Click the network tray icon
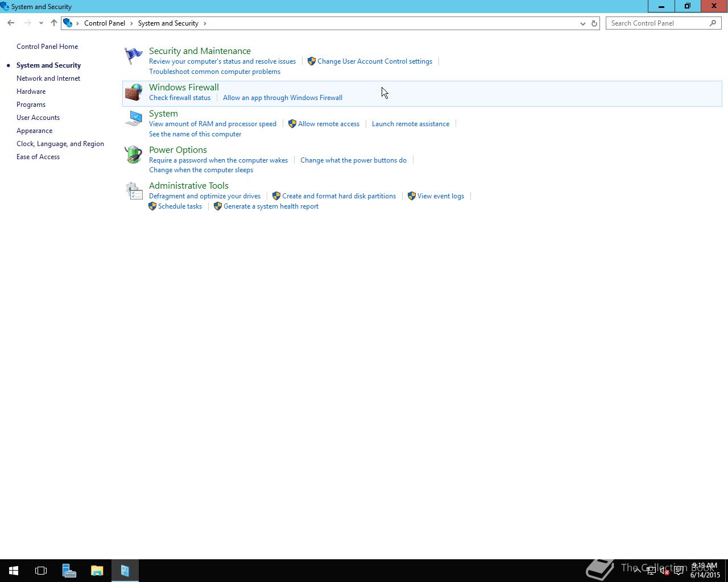The height and width of the screenshot is (582, 728). [651, 571]
